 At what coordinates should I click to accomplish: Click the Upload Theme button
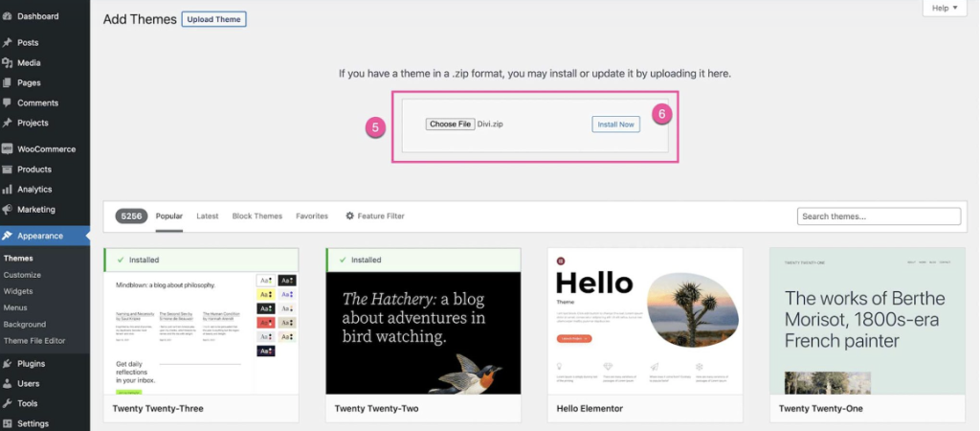[x=213, y=19]
